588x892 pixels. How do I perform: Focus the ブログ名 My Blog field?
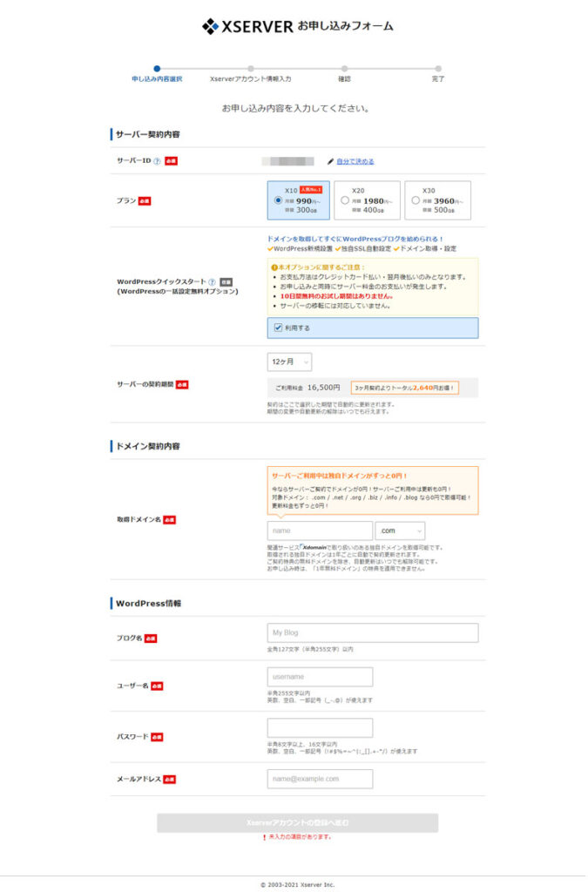tap(373, 633)
